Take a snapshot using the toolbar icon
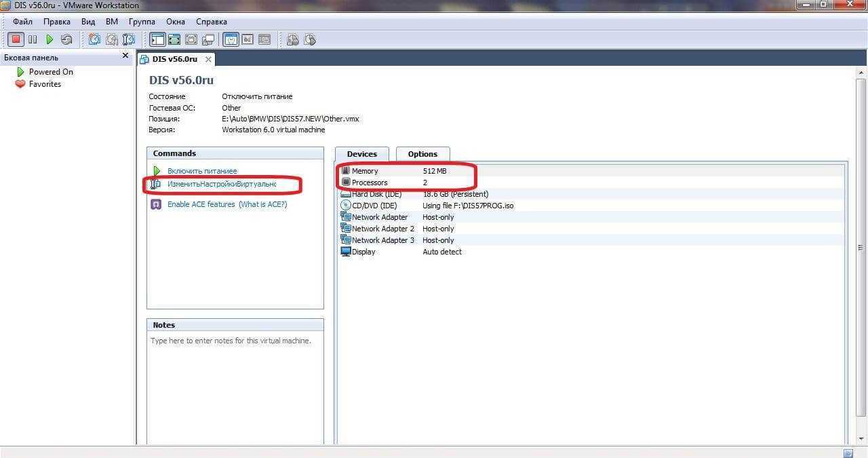 [94, 40]
